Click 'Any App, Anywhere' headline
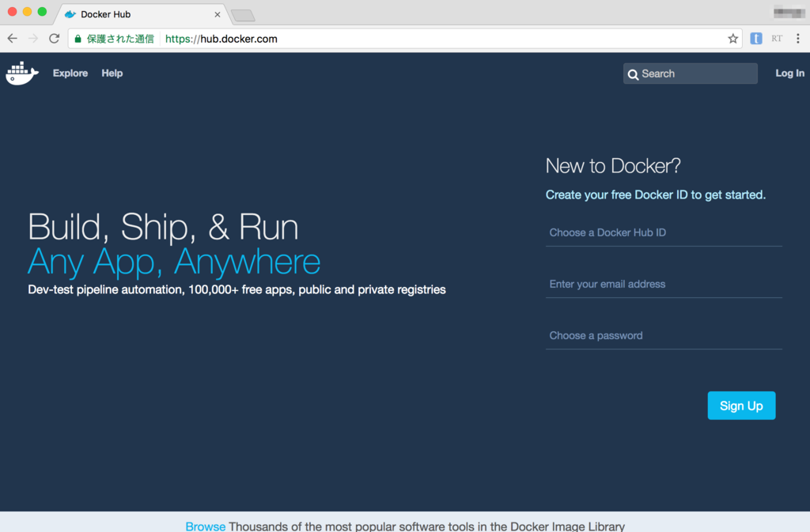Image resolution: width=810 pixels, height=532 pixels. point(174,262)
